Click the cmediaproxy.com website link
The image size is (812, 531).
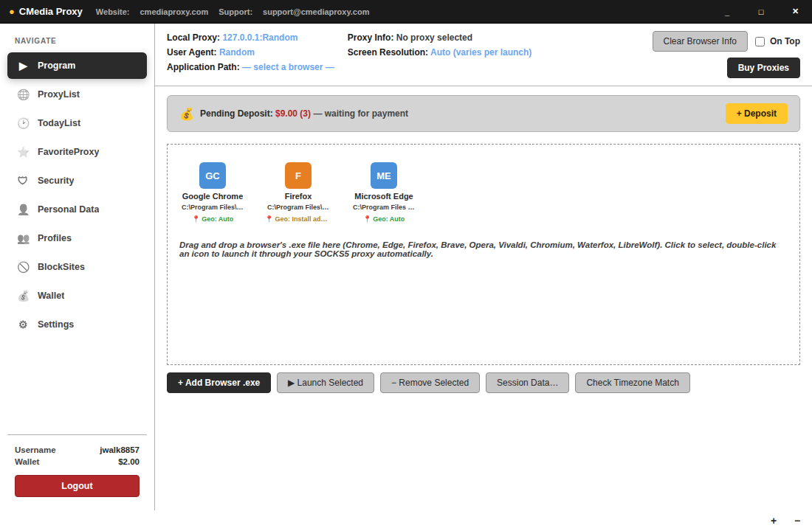tap(174, 12)
